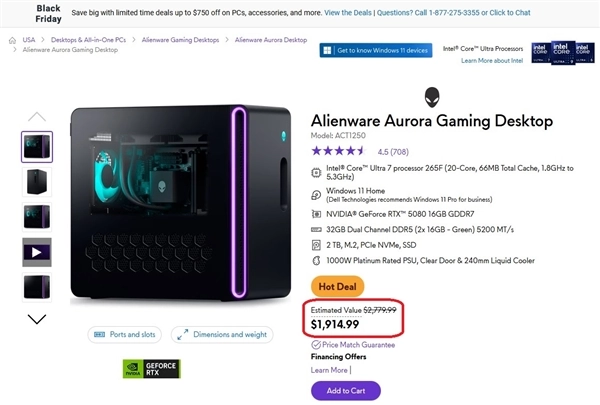Viewport: 600px width, 405px height.
Task: Click the home icon in breadcrumb
Action: click(x=11, y=40)
